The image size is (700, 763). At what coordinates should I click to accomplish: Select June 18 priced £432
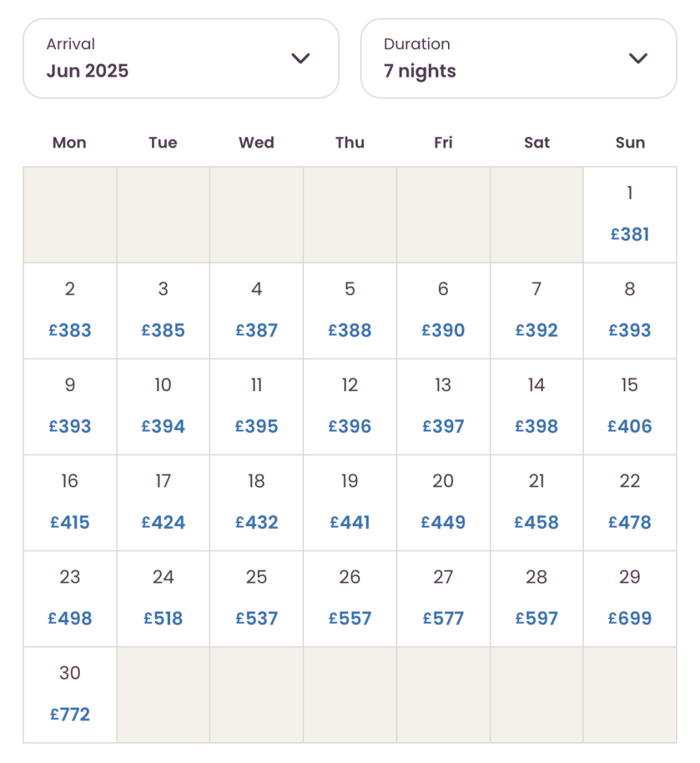[256, 502]
